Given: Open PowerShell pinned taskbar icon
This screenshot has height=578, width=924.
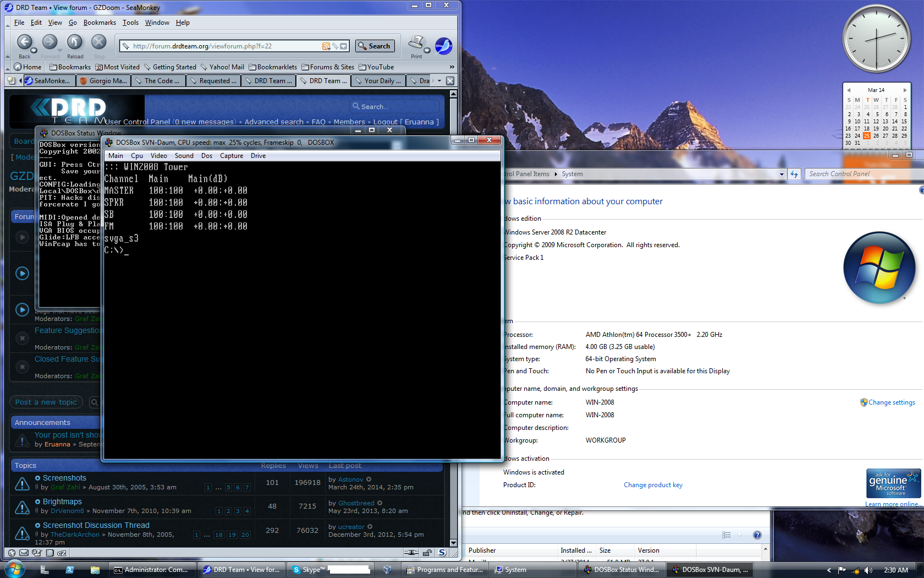Looking at the screenshot, I should point(70,570).
